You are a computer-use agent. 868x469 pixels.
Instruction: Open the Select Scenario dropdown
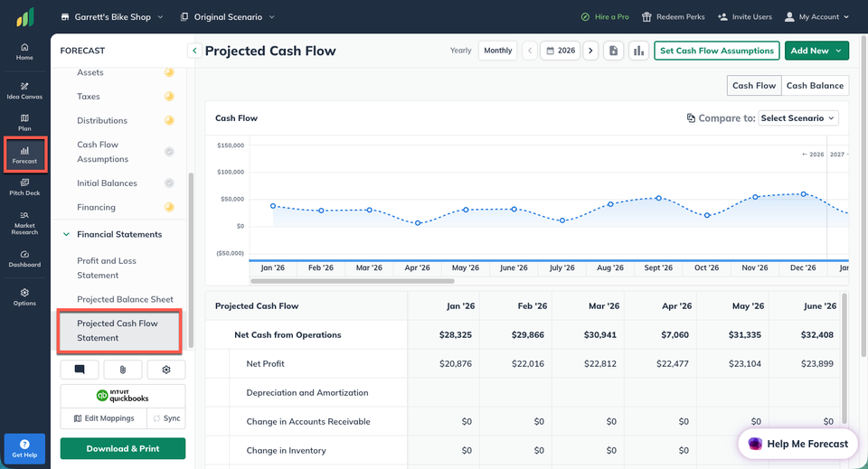pyautogui.click(x=798, y=118)
